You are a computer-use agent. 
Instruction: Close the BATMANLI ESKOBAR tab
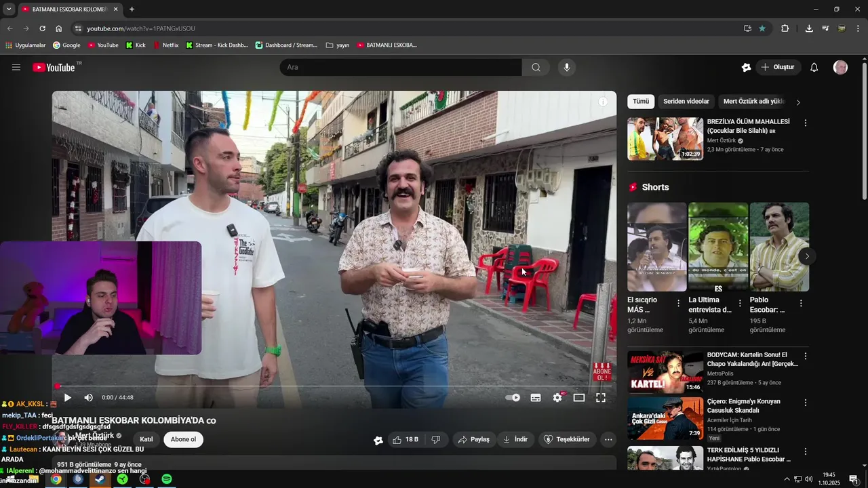pos(116,9)
